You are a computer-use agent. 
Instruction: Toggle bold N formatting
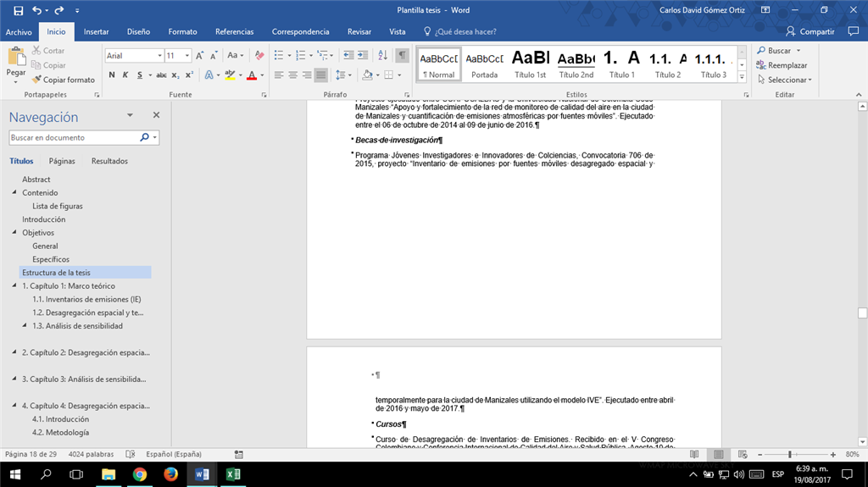(112, 75)
